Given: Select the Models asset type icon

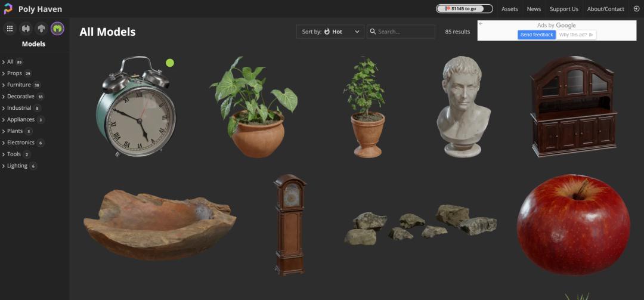Looking at the screenshot, I should (x=57, y=28).
